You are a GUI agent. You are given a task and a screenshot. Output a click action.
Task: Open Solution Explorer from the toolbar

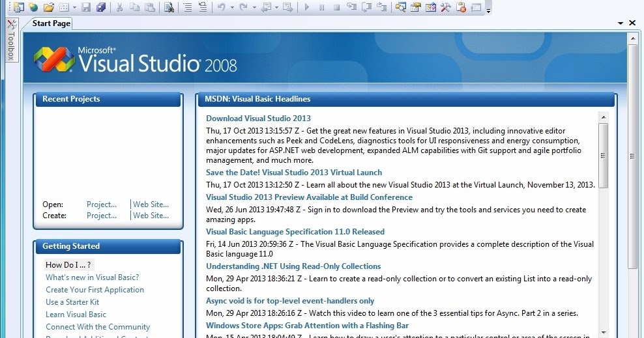(x=400, y=7)
